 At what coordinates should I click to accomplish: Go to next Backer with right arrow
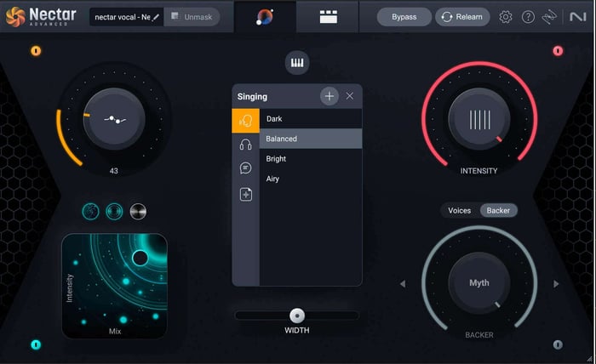(556, 283)
